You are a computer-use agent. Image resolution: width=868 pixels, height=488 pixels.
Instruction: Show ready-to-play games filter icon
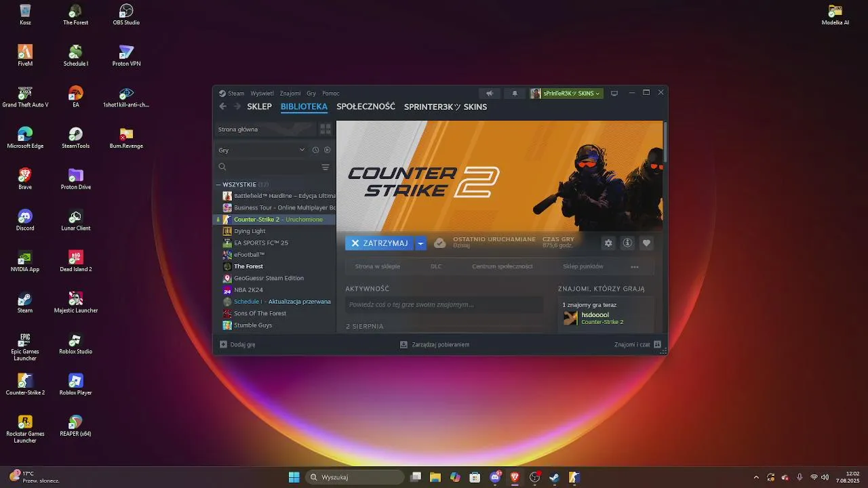point(327,150)
